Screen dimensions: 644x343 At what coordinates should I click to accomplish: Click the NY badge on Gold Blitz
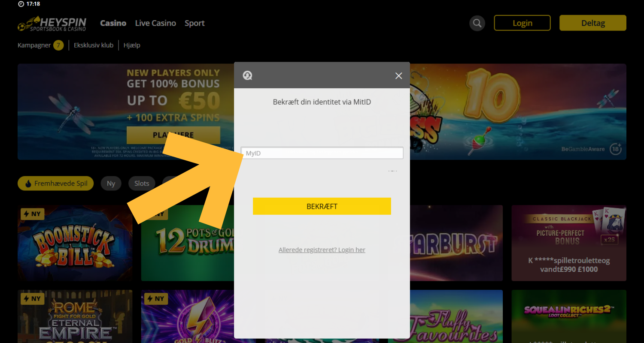[x=156, y=299]
